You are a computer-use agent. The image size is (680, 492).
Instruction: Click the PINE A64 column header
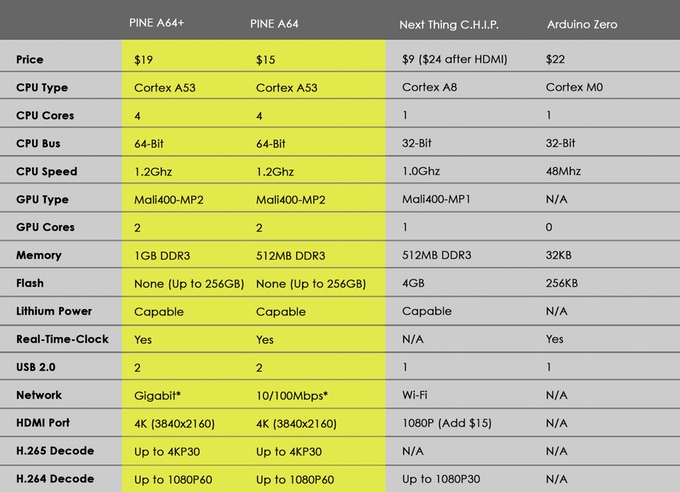[x=276, y=21]
